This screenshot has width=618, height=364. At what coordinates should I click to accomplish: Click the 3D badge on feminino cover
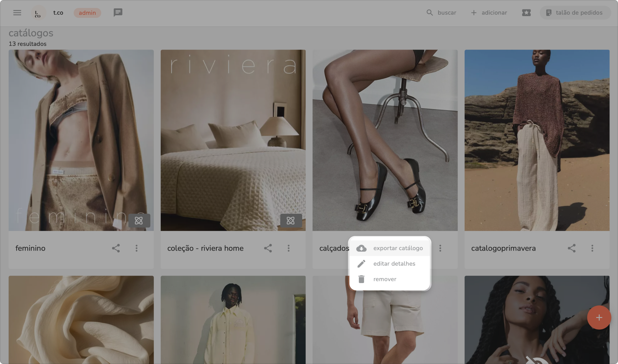[x=139, y=220]
